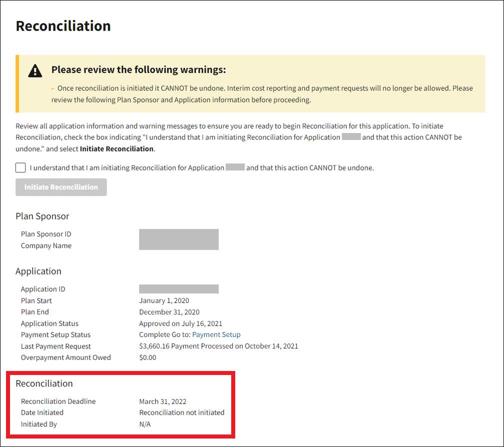This screenshot has width=504, height=447.
Task: Click the December 31, 2020 plan end date
Action: (x=169, y=312)
